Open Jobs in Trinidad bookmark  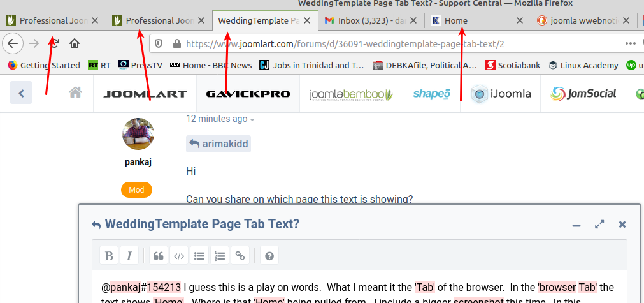coord(311,65)
